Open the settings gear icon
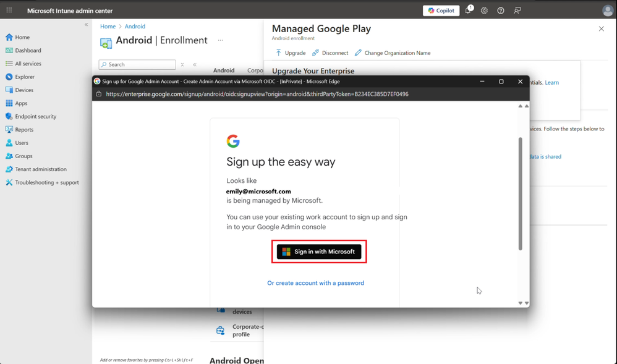The height and width of the screenshot is (364, 617). [484, 11]
